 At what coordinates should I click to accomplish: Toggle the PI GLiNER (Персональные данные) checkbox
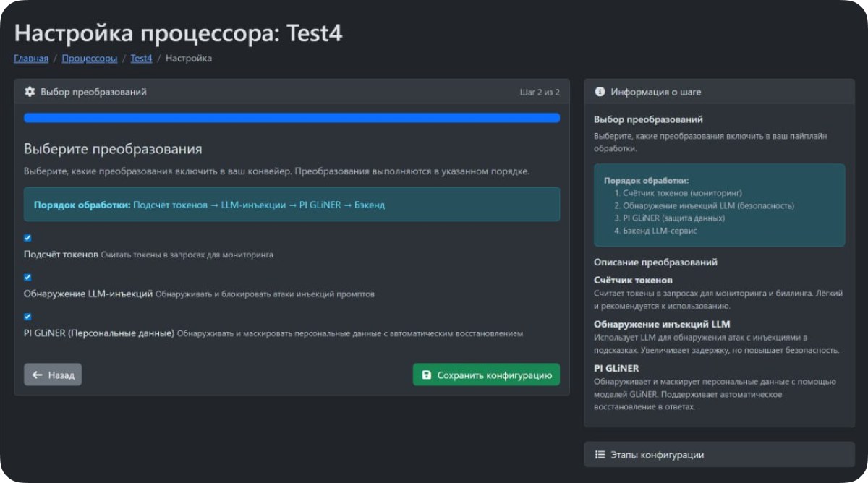coord(27,316)
